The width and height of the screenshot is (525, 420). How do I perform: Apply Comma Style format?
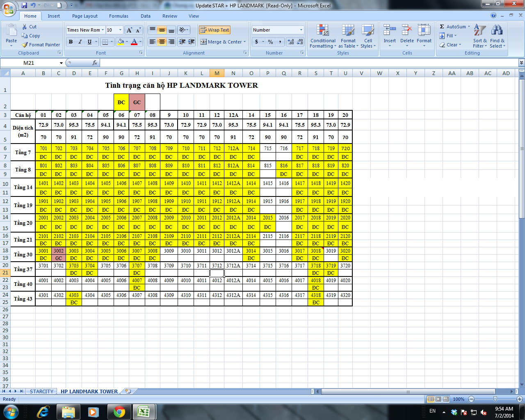280,42
